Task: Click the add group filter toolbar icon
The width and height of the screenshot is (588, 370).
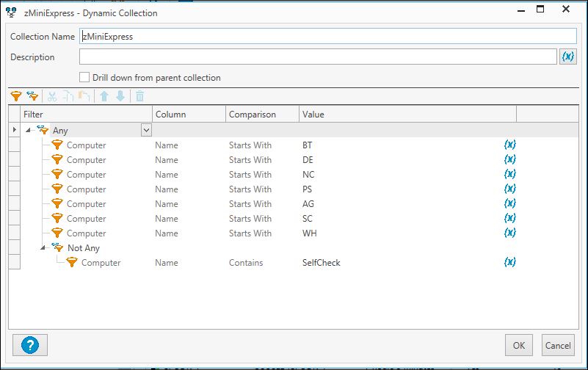Action: tap(32, 96)
